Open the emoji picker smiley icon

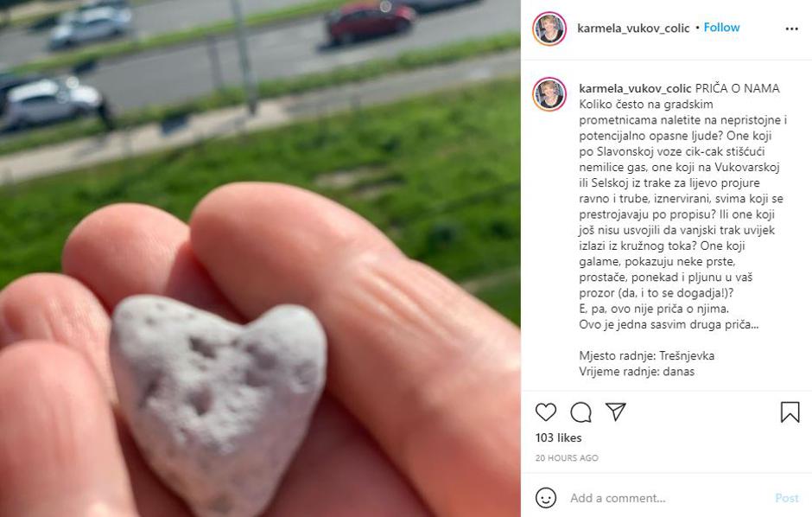pyautogui.click(x=546, y=498)
